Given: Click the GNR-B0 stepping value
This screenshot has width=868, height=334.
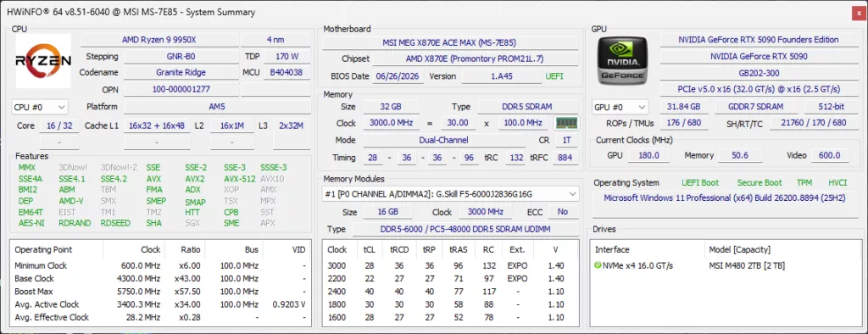Looking at the screenshot, I should click(181, 57).
